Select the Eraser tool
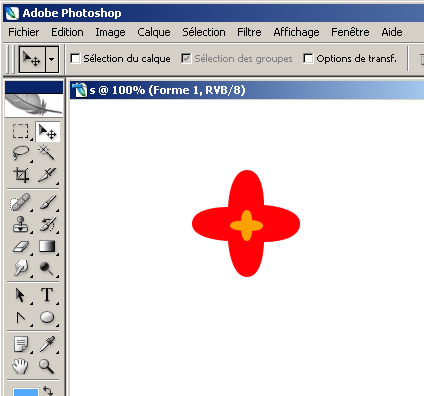This screenshot has width=424, height=396. tap(21, 247)
